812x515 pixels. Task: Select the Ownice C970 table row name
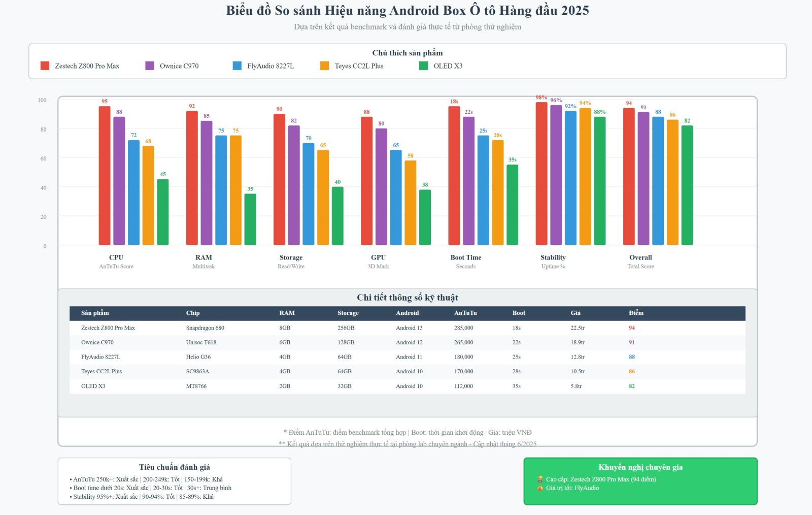pos(97,342)
